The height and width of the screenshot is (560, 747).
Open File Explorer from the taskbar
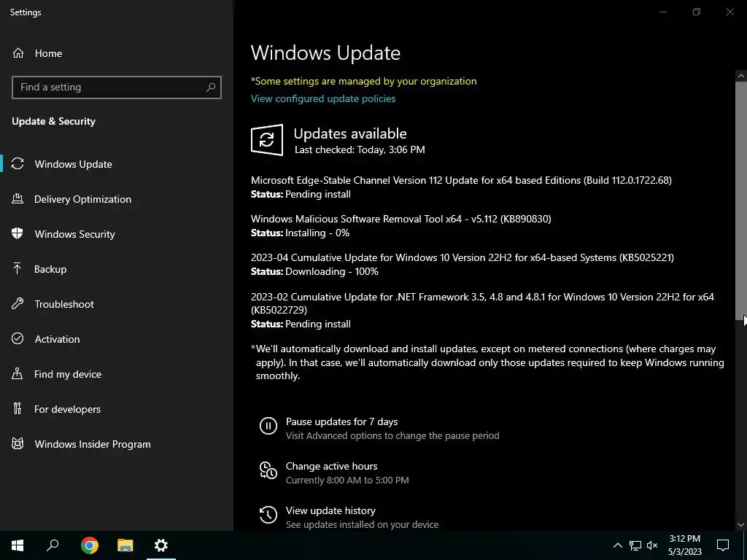(x=125, y=545)
